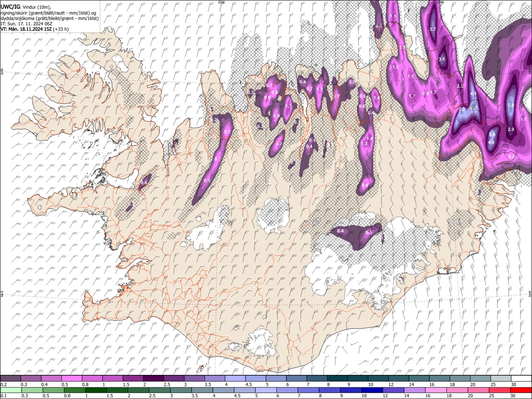Click the 2.9 precipitation value on map
This screenshot has width=532, height=399.
(511, 130)
